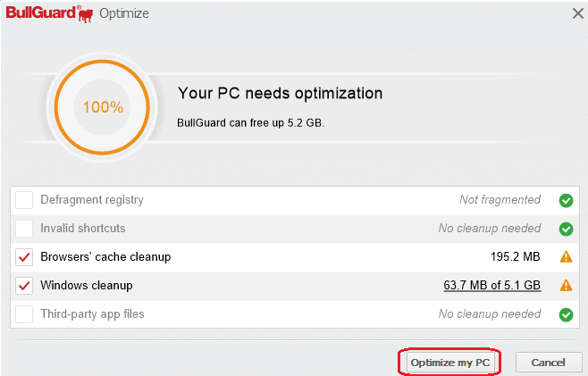
Task: Enable the Defragment registry checkbox
Action: click(24, 200)
